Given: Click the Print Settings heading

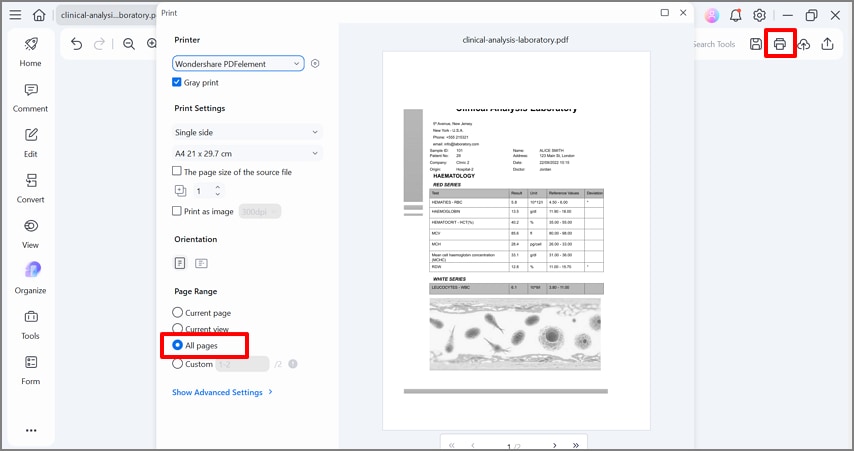Looking at the screenshot, I should (x=199, y=108).
